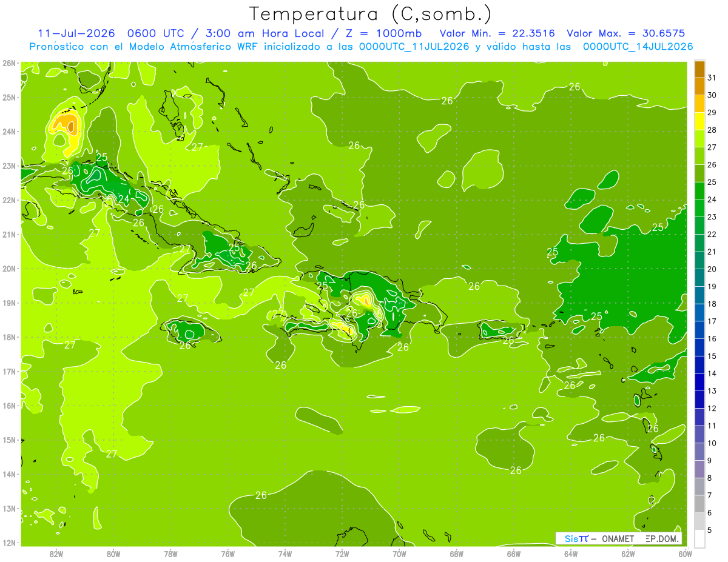Click the 26N latitude axis label
The height and width of the screenshot is (562, 728).
tap(9, 63)
